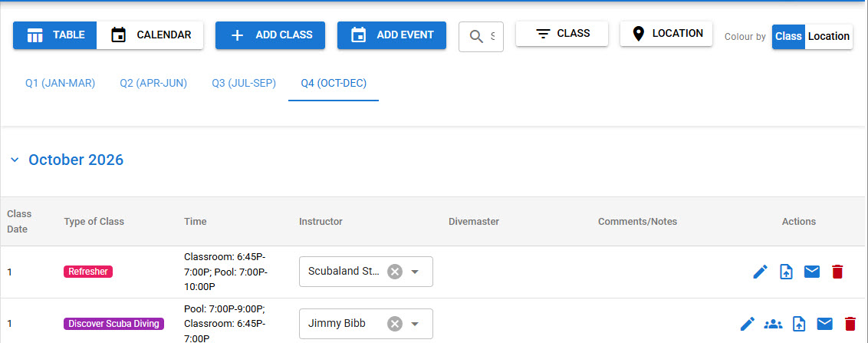Click Discover Scuba Diving row time text
868x343 pixels.
pos(225,324)
